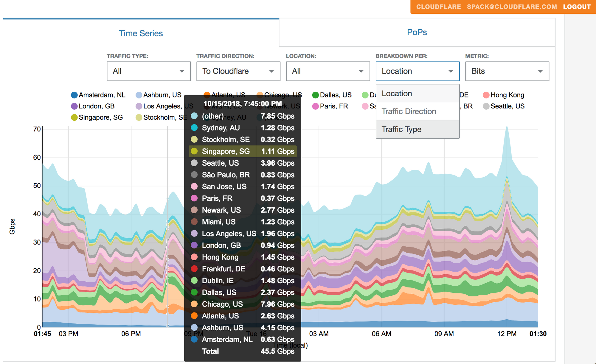Click the LOGOUT link

(x=577, y=7)
